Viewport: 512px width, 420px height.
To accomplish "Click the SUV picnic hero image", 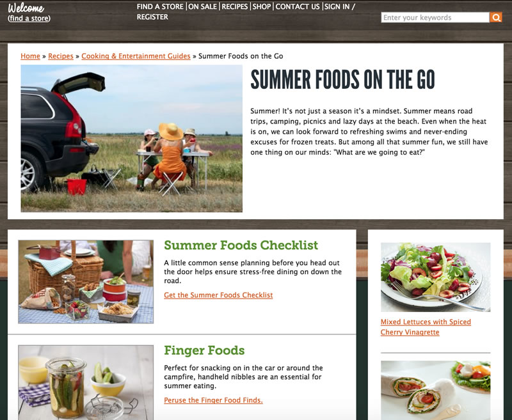I will point(132,138).
